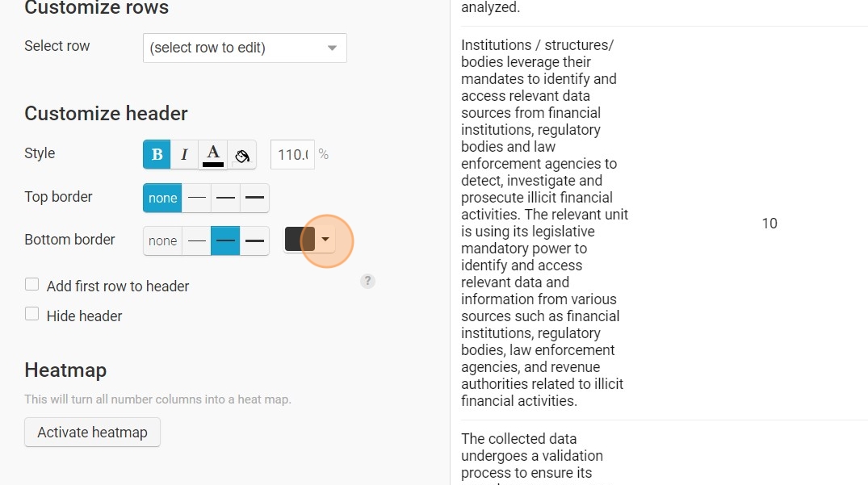Select thin top border line
Screen dimensions: 868x485
(x=196, y=198)
